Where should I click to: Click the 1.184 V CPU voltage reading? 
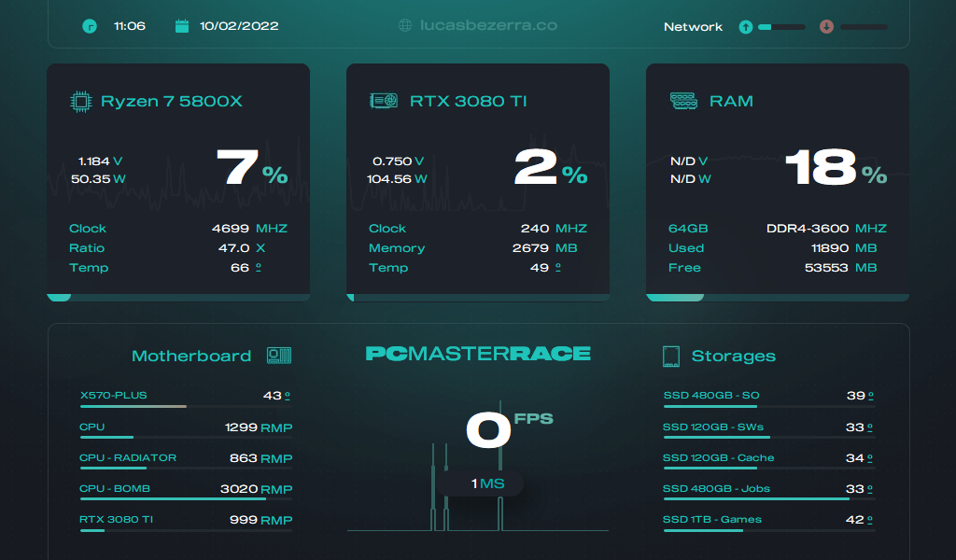(100, 161)
